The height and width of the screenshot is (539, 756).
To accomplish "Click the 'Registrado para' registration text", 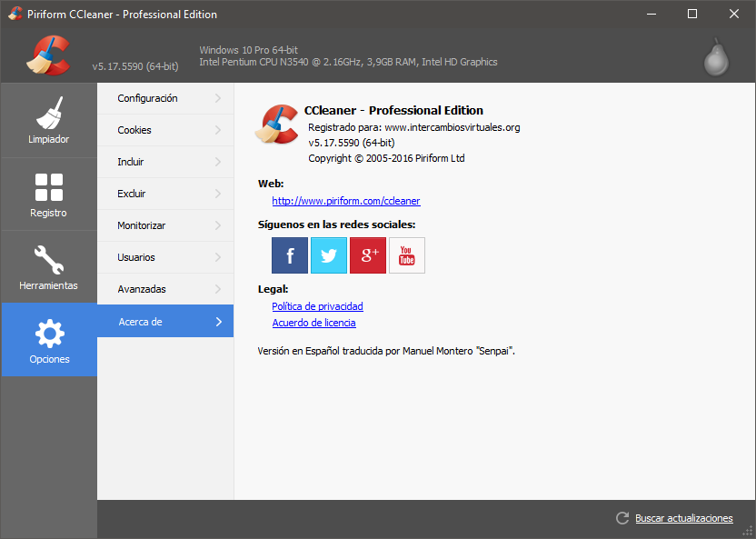I will pos(414,128).
